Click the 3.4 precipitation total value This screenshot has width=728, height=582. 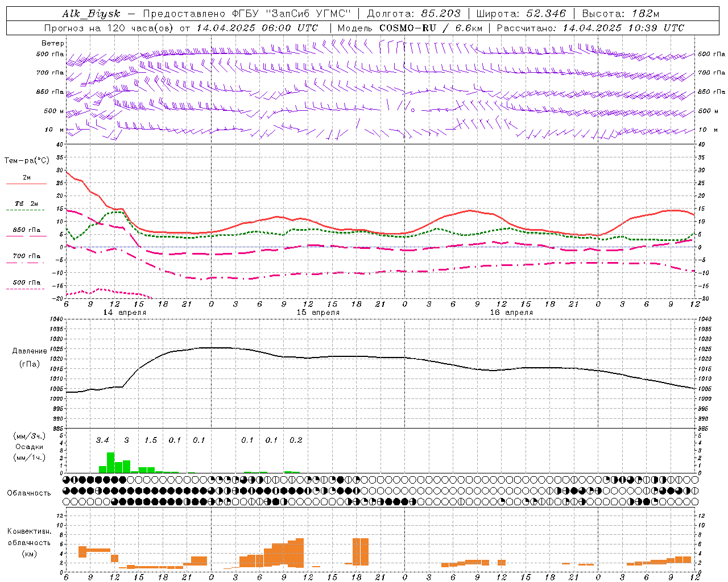click(102, 440)
